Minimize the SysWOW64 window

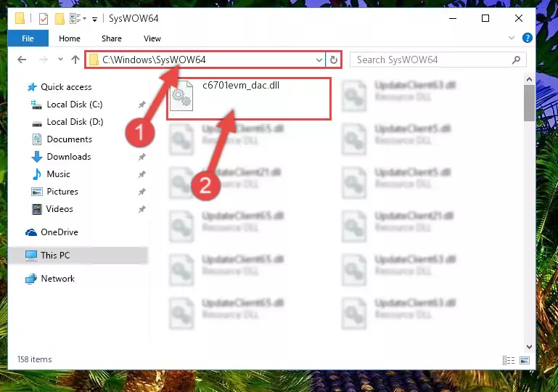[453, 19]
